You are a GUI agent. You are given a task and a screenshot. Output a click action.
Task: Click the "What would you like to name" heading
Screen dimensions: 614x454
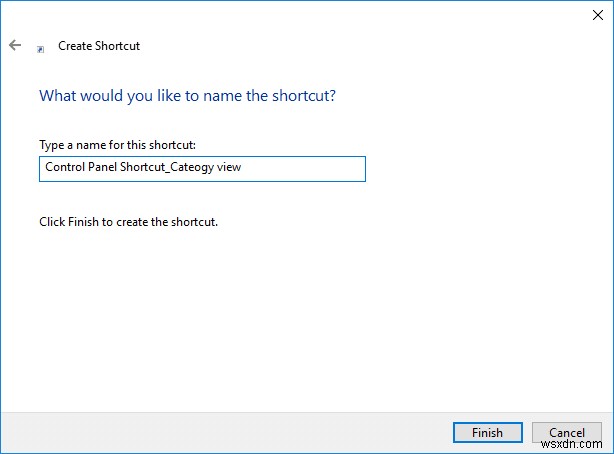pyautogui.click(x=187, y=96)
